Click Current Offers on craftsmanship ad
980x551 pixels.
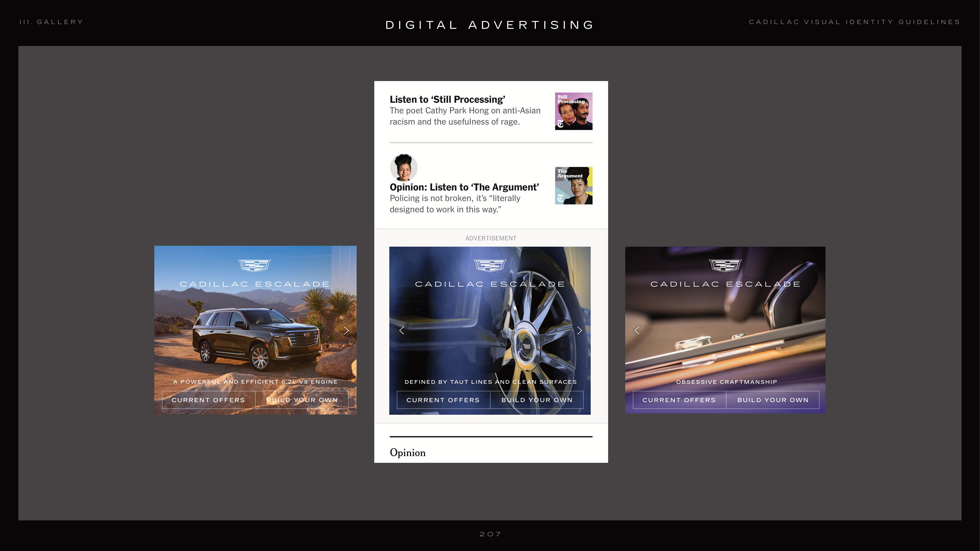679,400
